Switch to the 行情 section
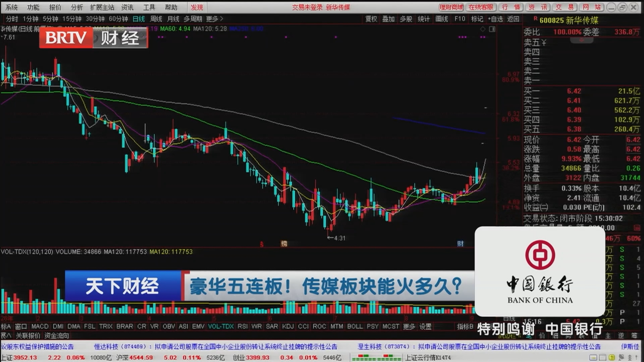This screenshot has width=644, height=362. click(511, 7)
